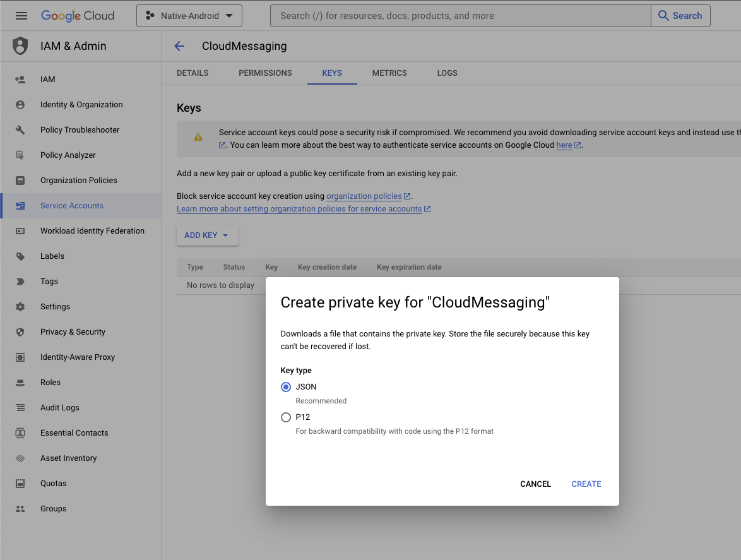Open the Native-Android project selector dropdown
741x560 pixels.
(x=189, y=16)
